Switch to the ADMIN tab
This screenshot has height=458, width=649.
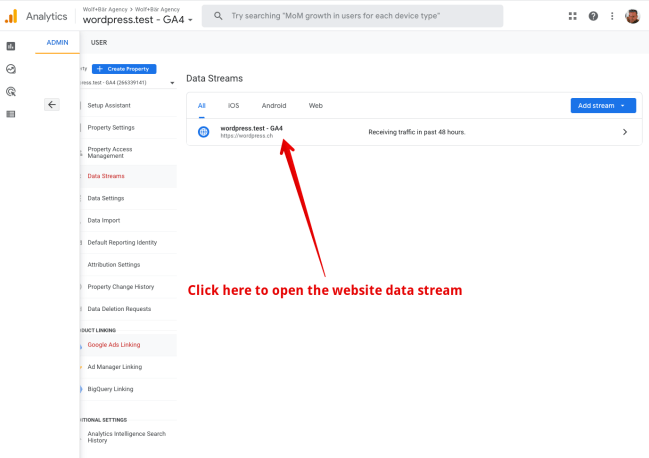click(58, 43)
